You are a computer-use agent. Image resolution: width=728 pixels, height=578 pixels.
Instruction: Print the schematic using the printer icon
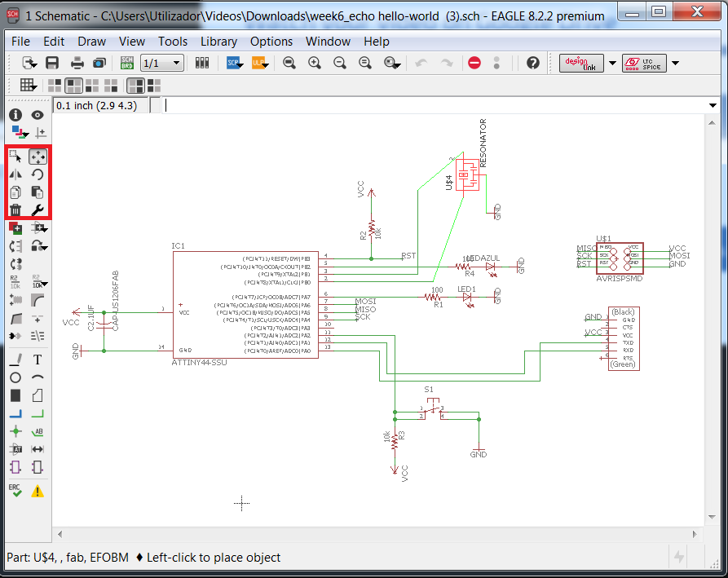(x=77, y=63)
